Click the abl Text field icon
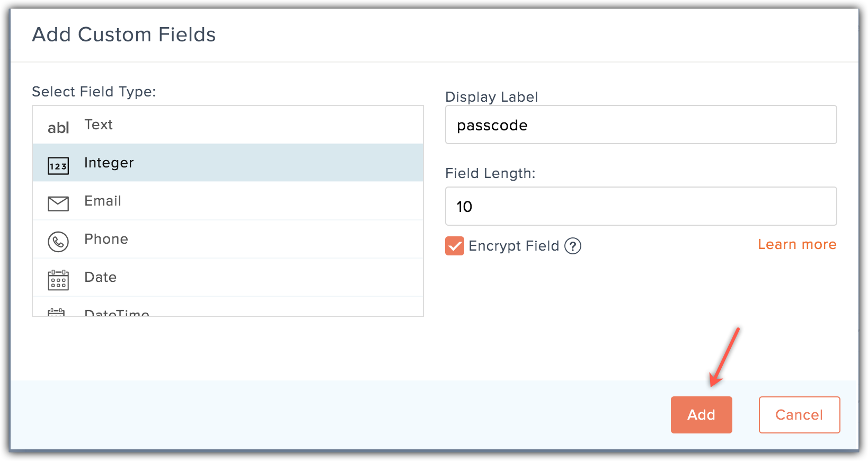Screen dimensions: 868x461 pyautogui.click(x=58, y=127)
